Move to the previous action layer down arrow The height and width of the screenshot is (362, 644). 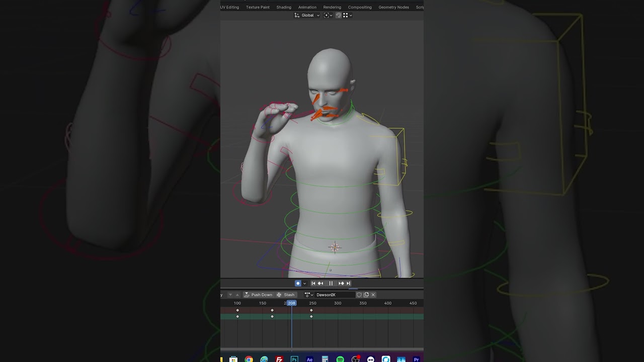[230, 295]
